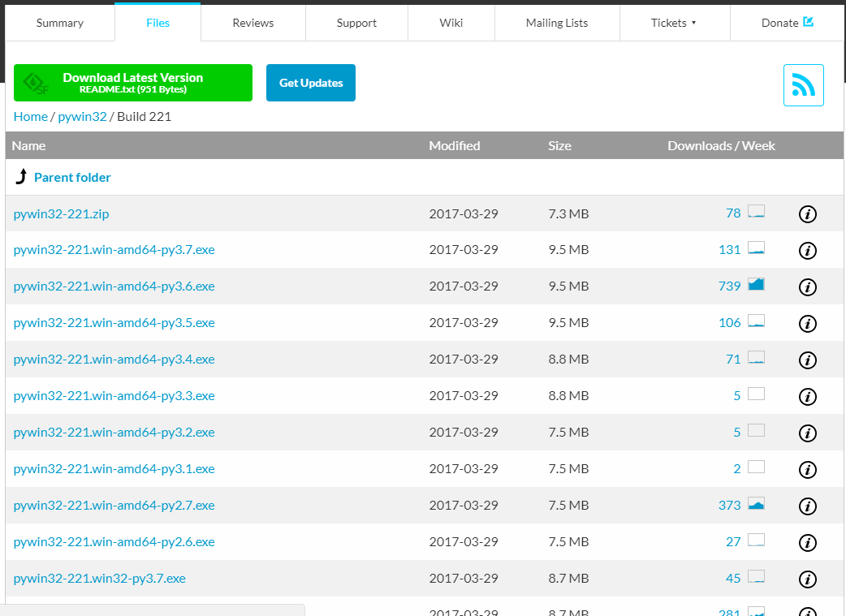Sort by Downloads / Week column header
This screenshot has width=846, height=616.
click(x=721, y=145)
